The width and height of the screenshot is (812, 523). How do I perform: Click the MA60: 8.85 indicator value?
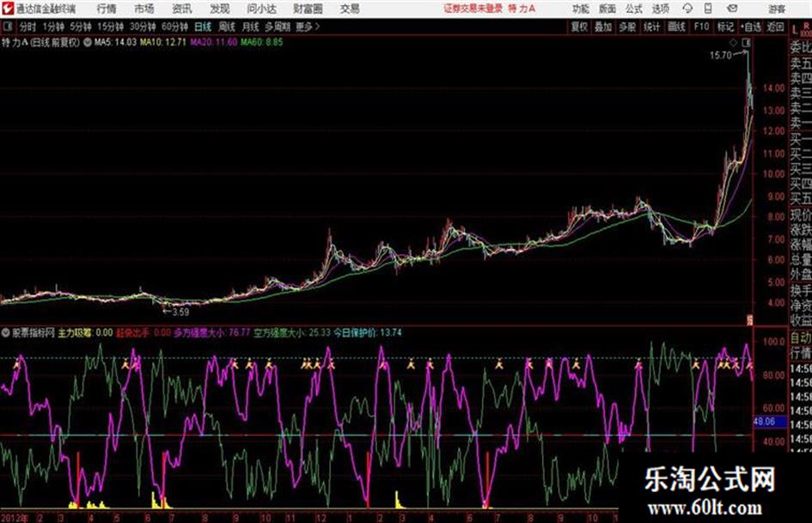pos(261,42)
